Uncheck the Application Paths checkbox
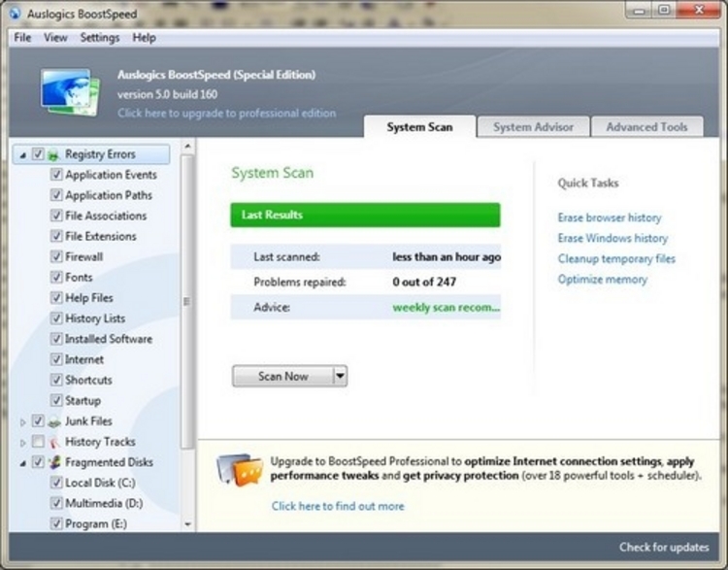The image size is (728, 570). click(x=56, y=195)
